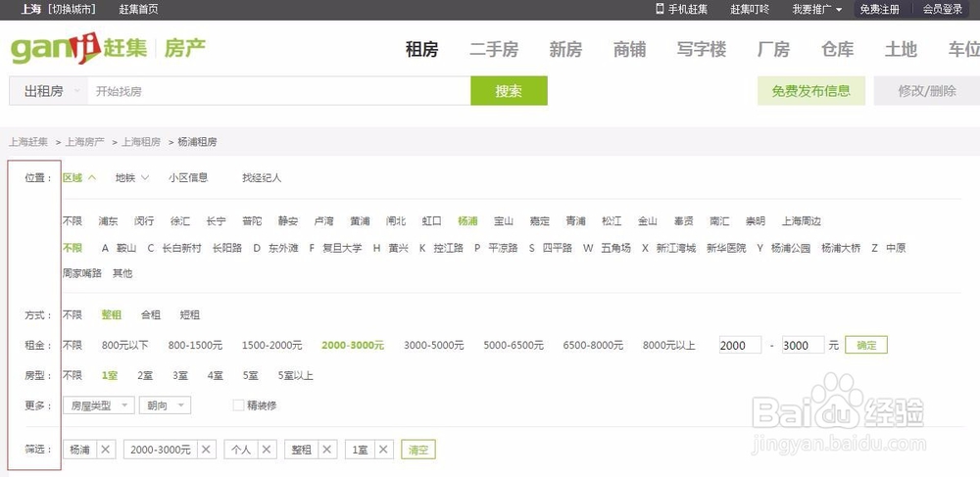Expand the 区域 location selector
This screenshot has height=477, width=980.
[x=78, y=178]
